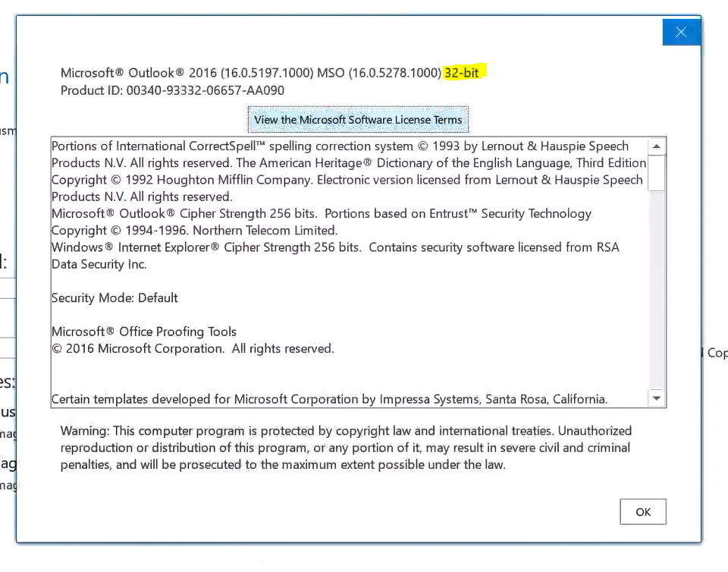The width and height of the screenshot is (728, 572).
Task: Click the Security Mode: Default line
Action: [115, 297]
